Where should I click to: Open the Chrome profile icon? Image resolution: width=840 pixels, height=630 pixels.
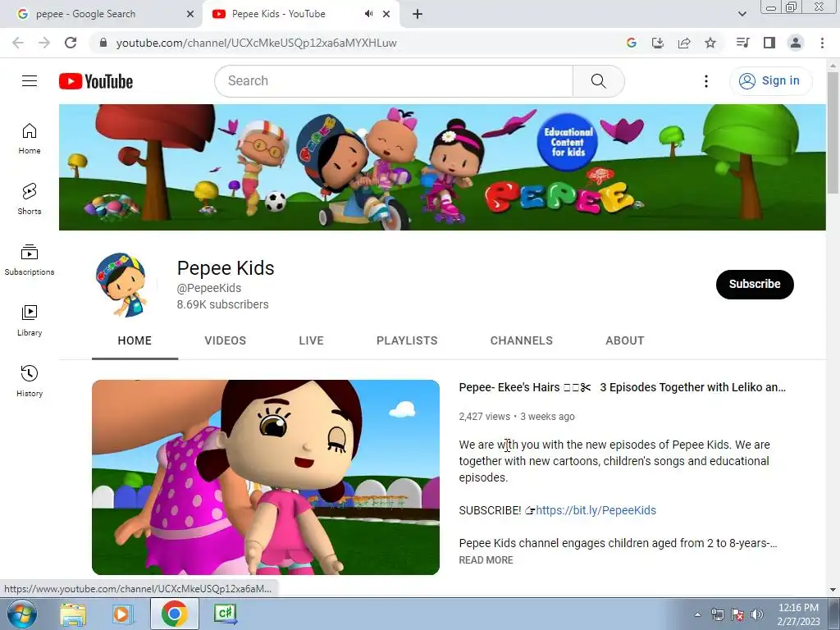click(x=796, y=43)
